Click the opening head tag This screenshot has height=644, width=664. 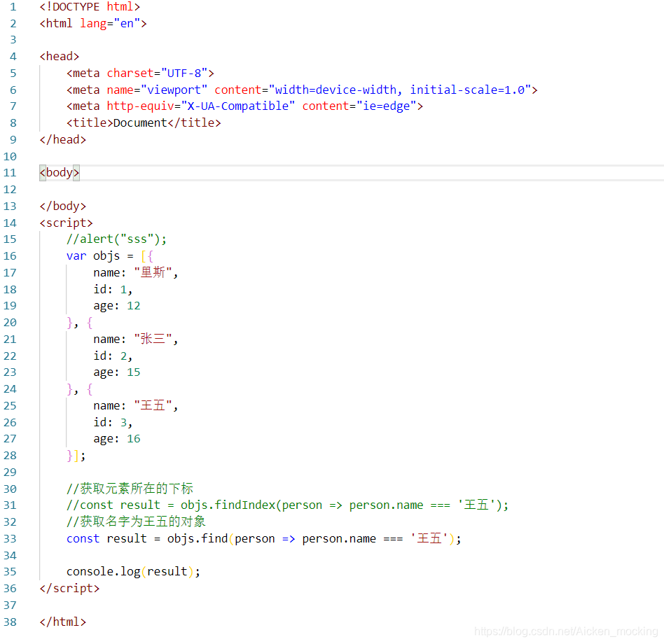60,56
